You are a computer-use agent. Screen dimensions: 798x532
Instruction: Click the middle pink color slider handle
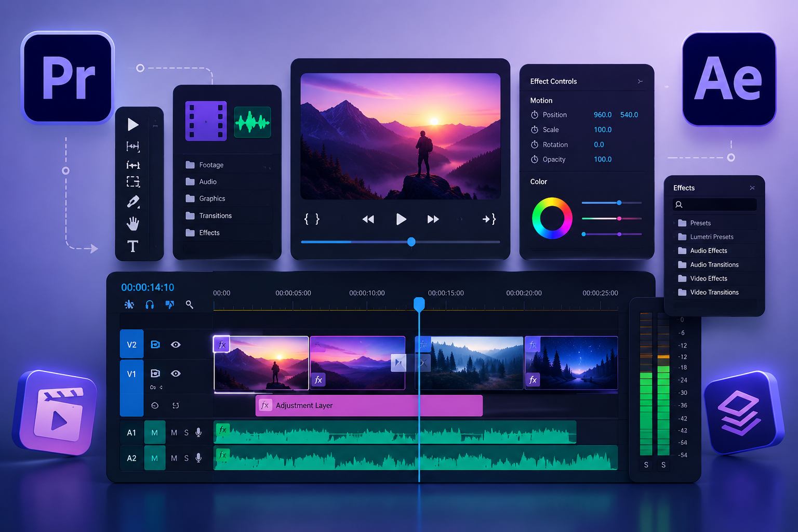click(x=619, y=219)
